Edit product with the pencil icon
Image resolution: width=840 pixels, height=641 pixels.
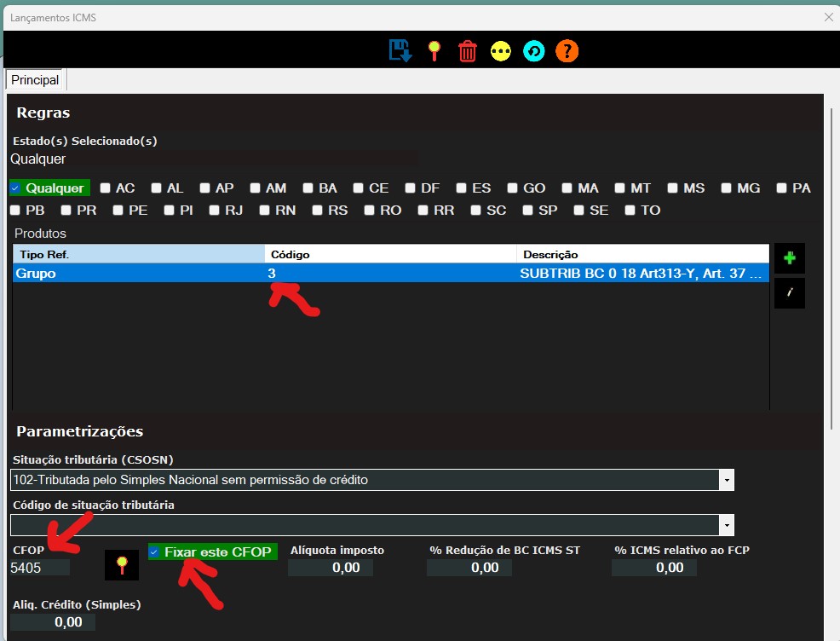click(789, 292)
